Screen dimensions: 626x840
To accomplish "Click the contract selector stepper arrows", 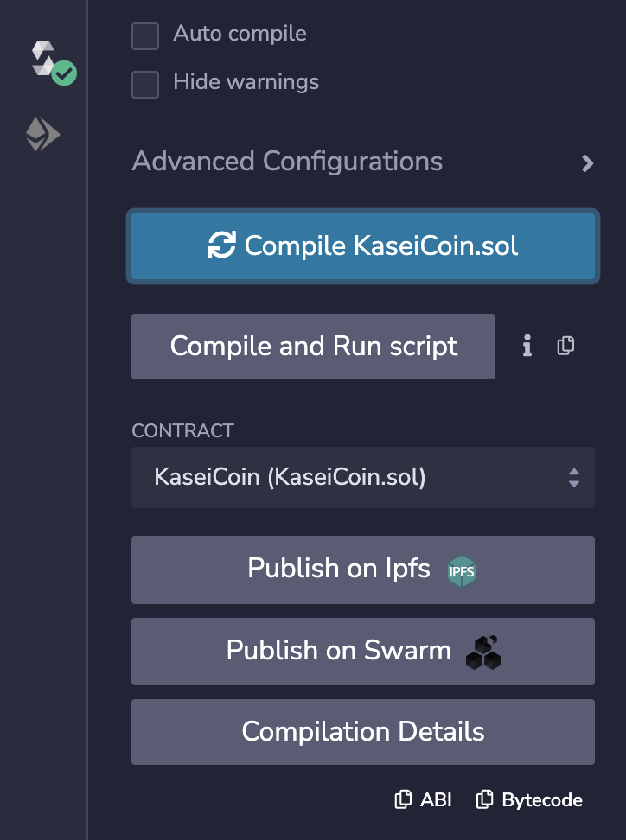I will click(573, 478).
